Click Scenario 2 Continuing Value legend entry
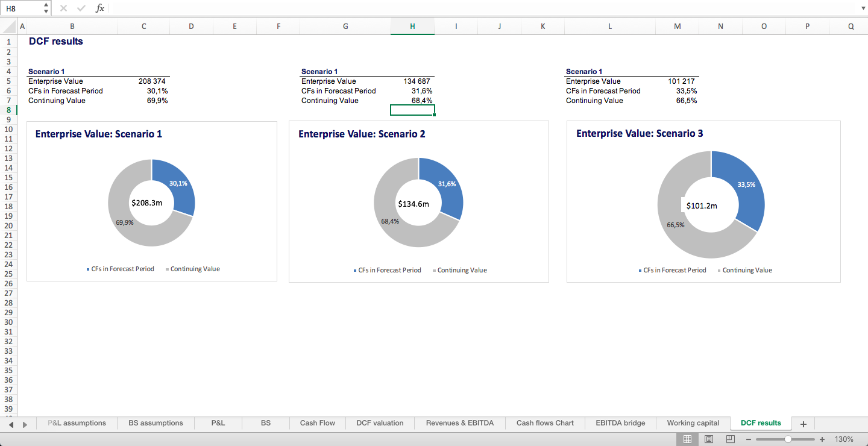This screenshot has width=868, height=446. point(459,270)
